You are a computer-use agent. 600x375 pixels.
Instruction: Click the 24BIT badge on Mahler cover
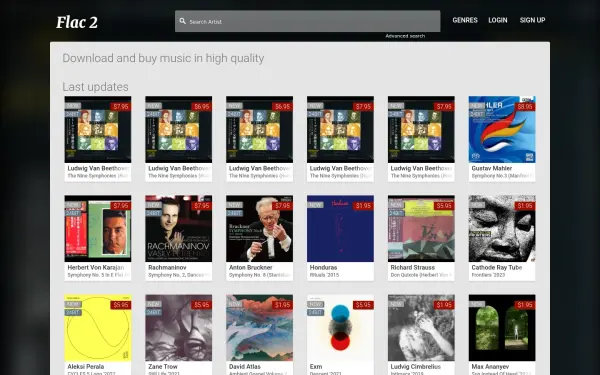coord(477,114)
